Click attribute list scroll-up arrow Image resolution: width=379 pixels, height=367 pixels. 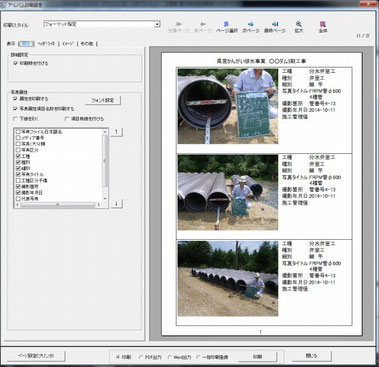tap(105, 132)
